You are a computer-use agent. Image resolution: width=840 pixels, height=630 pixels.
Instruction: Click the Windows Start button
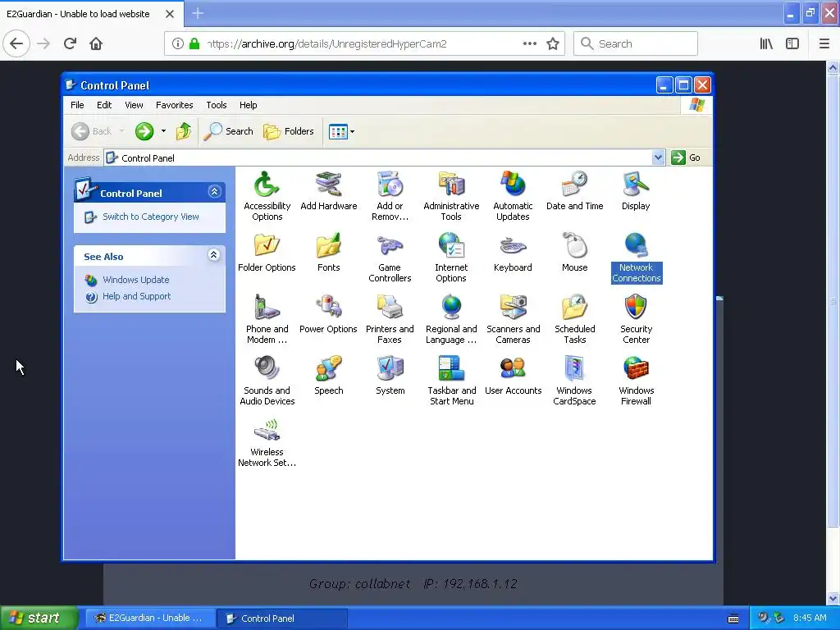click(x=38, y=618)
